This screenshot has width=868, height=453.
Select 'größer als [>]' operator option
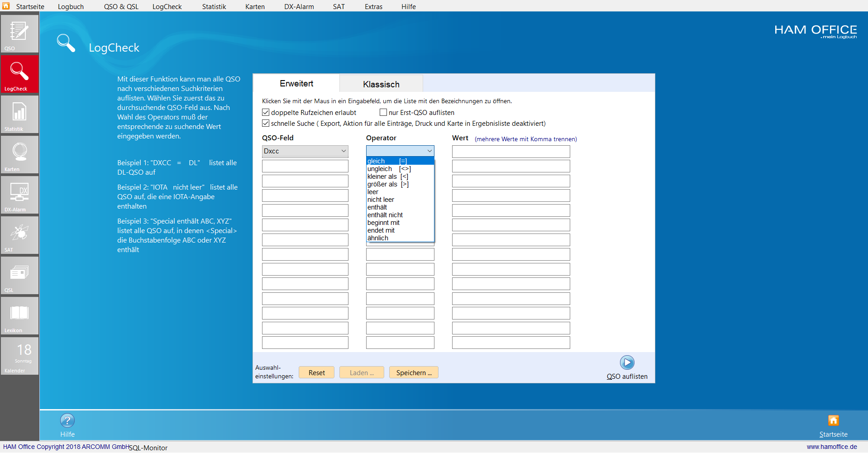point(400,184)
